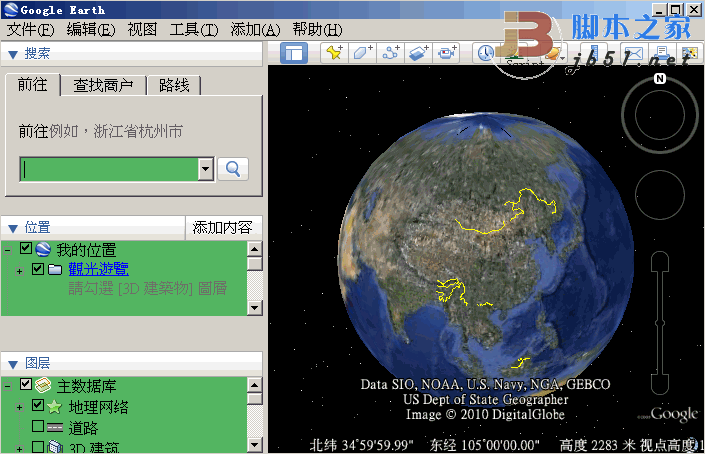The height and width of the screenshot is (454, 705).
Task: Click the zoom-in top of slider
Action: click(660, 262)
